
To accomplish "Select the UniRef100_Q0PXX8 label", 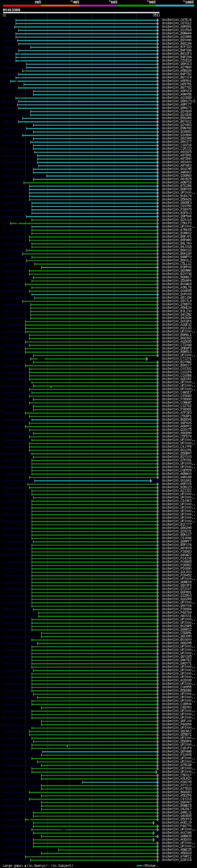I will (177, 294).
